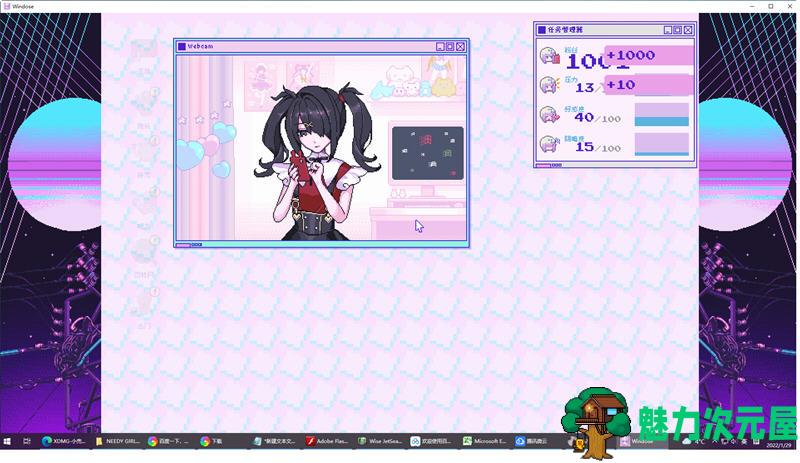
Task: Click the Windose taskbar button
Action: coord(642,441)
